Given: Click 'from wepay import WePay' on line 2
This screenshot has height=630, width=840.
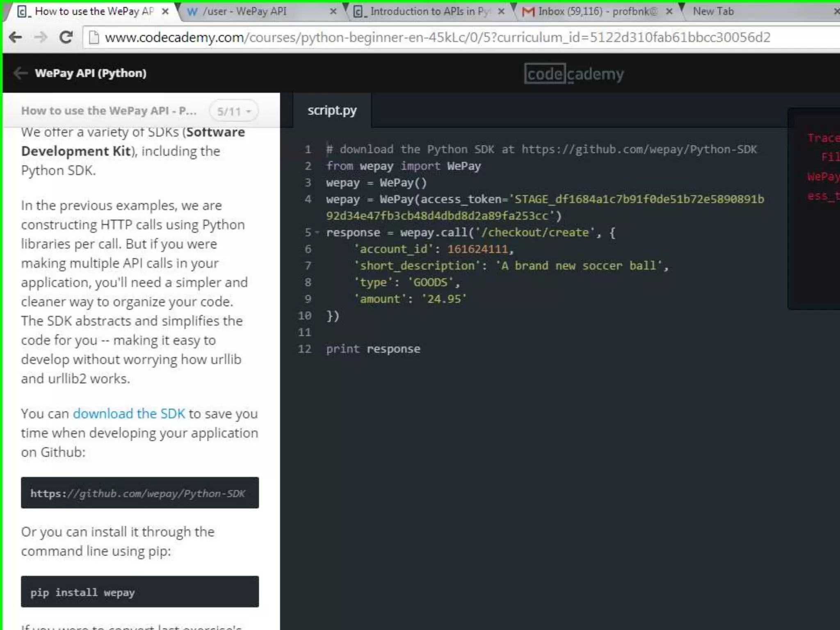Looking at the screenshot, I should (x=404, y=166).
